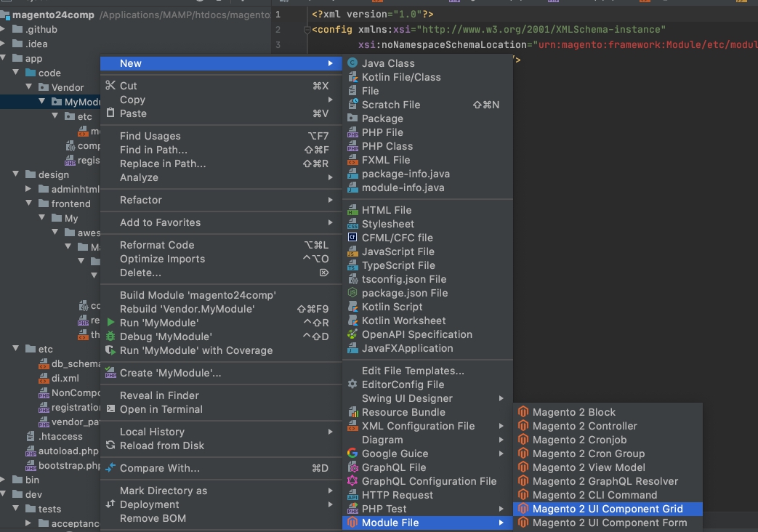The width and height of the screenshot is (758, 532).
Task: Click the Google Guice icon
Action: pyautogui.click(x=352, y=454)
